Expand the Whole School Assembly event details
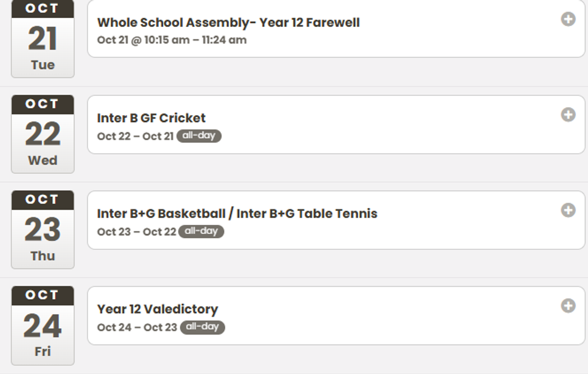The height and width of the screenshot is (374, 588). point(568,20)
